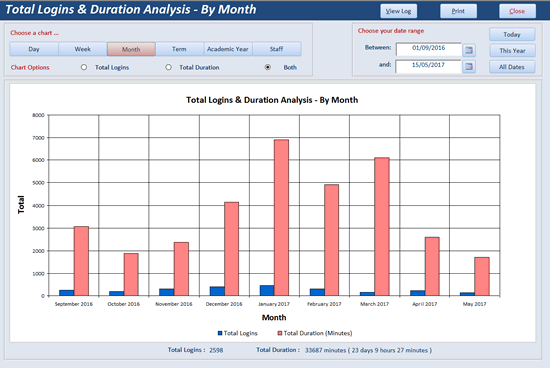Choose the Total Duration radio option
Viewport: 550px width, 368px height.
(169, 67)
